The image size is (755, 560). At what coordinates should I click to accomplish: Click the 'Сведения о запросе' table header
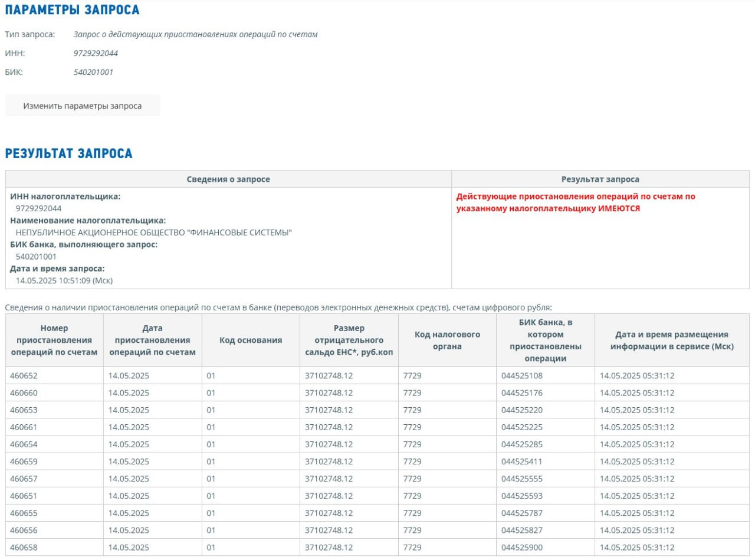pos(228,179)
